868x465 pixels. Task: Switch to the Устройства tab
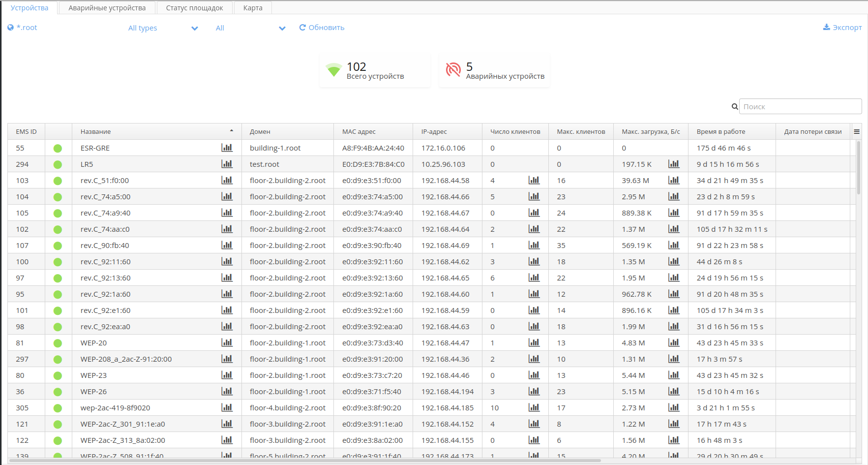pos(30,8)
